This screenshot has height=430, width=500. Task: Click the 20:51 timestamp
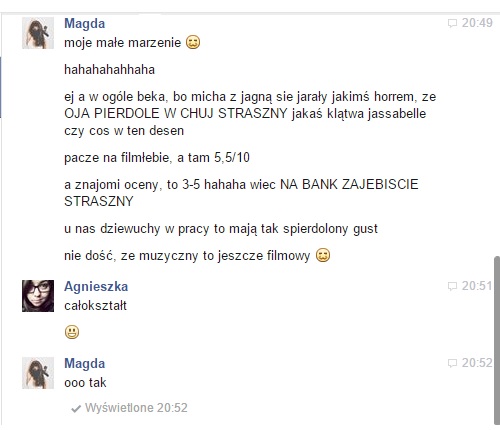(477, 286)
